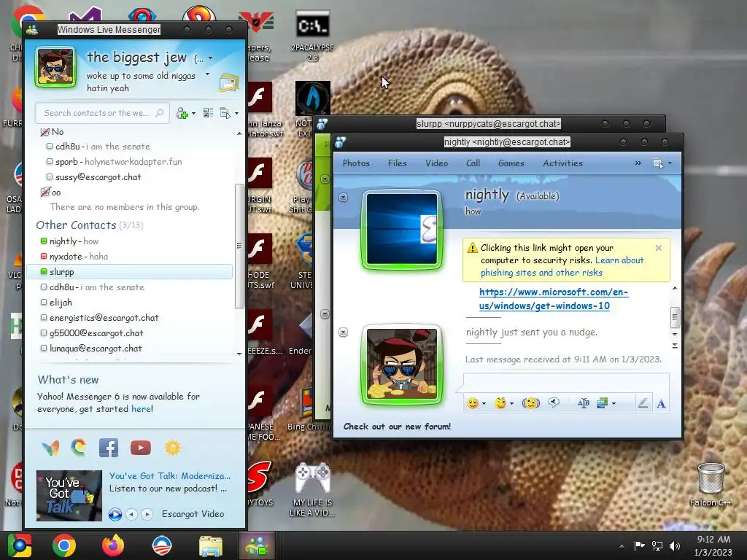Start Video from nightly chat toolbar
Image resolution: width=747 pixels, height=560 pixels.
(x=436, y=163)
